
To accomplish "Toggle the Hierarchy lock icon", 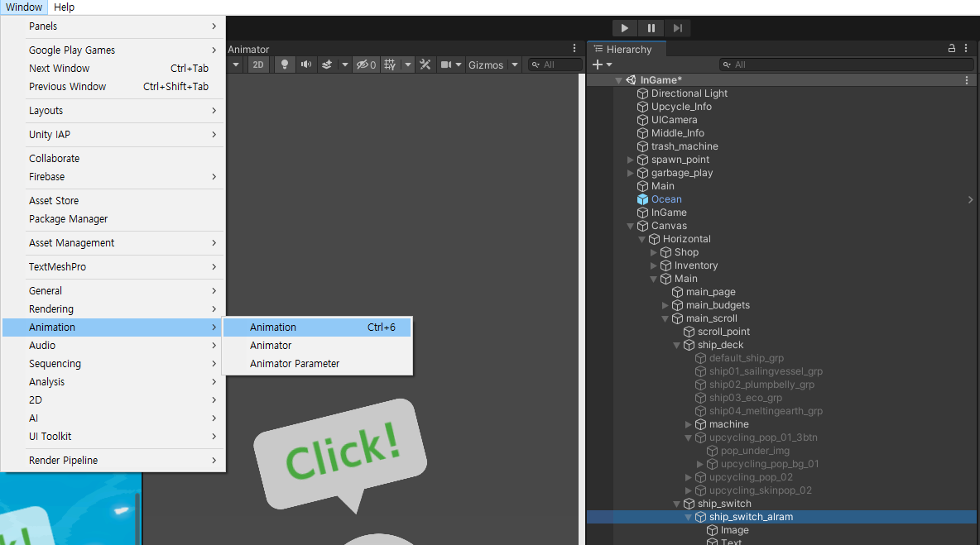I will [951, 49].
